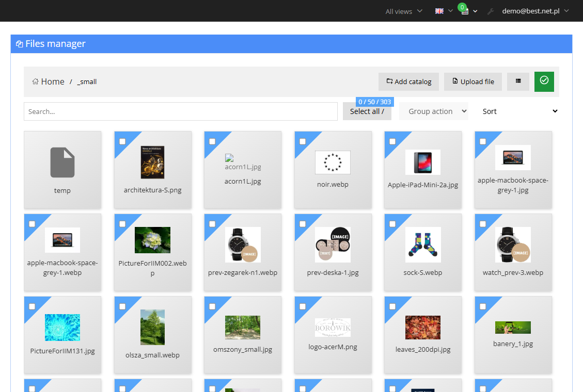Open prev-zegarek-n1.webp watch thumbnail
The height and width of the screenshot is (392, 583).
pyautogui.click(x=243, y=244)
